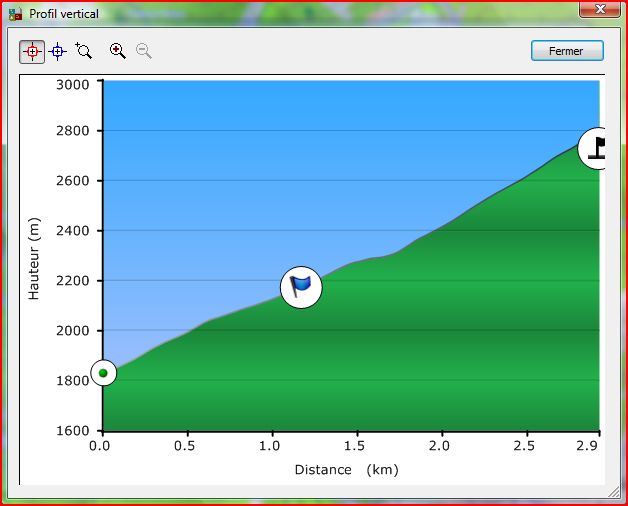Screen dimensions: 628x506
Task: Click the blue flag waypoint marker
Action: click(x=301, y=288)
